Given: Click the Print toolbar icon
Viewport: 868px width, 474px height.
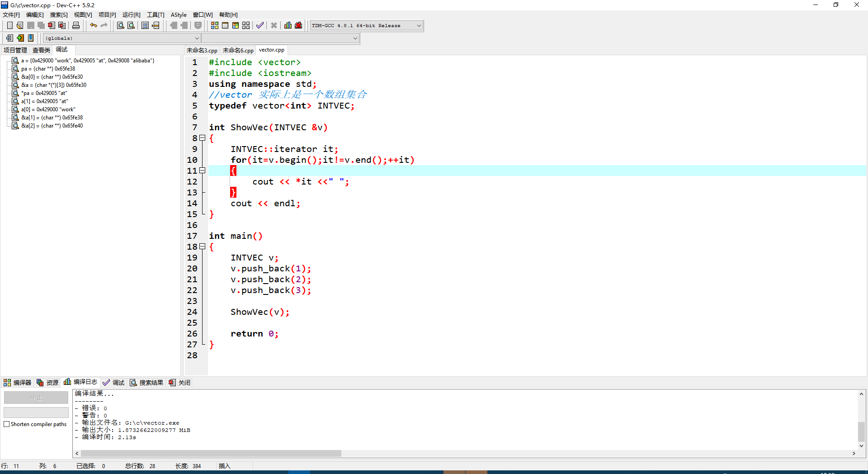Looking at the screenshot, I should click(x=76, y=25).
